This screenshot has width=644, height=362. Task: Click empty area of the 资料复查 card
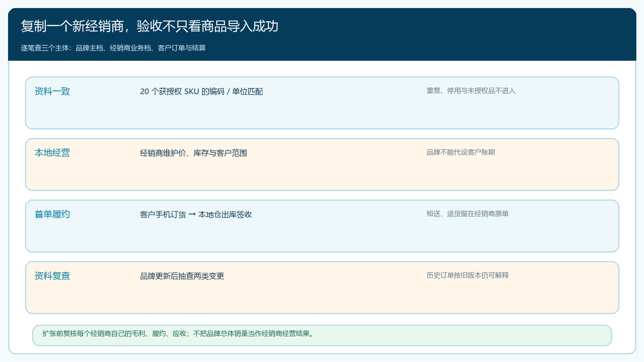coord(322,299)
